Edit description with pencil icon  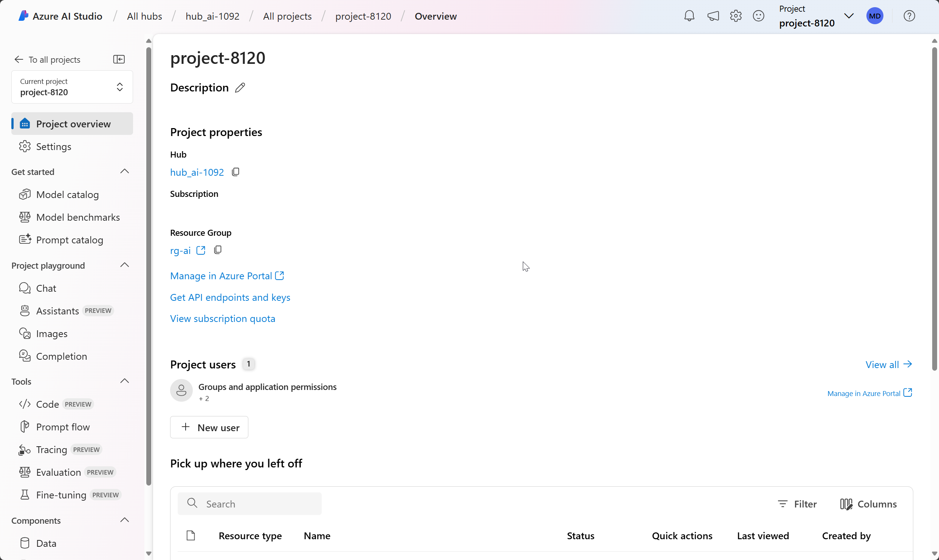pyautogui.click(x=240, y=88)
